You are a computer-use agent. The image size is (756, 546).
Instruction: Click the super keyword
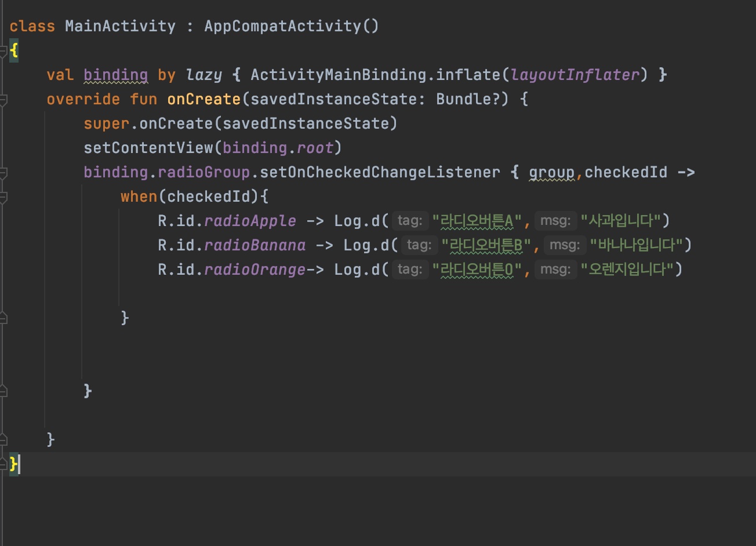[x=106, y=123]
